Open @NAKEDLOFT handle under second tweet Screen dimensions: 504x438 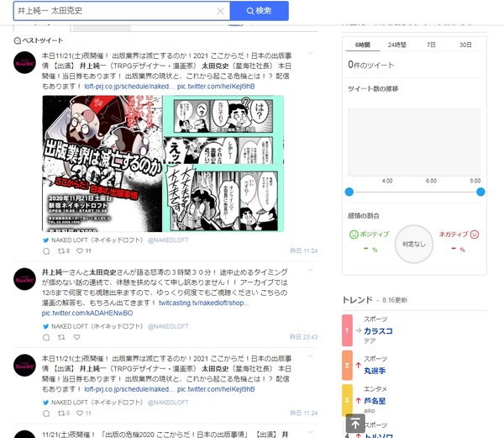coord(168,326)
